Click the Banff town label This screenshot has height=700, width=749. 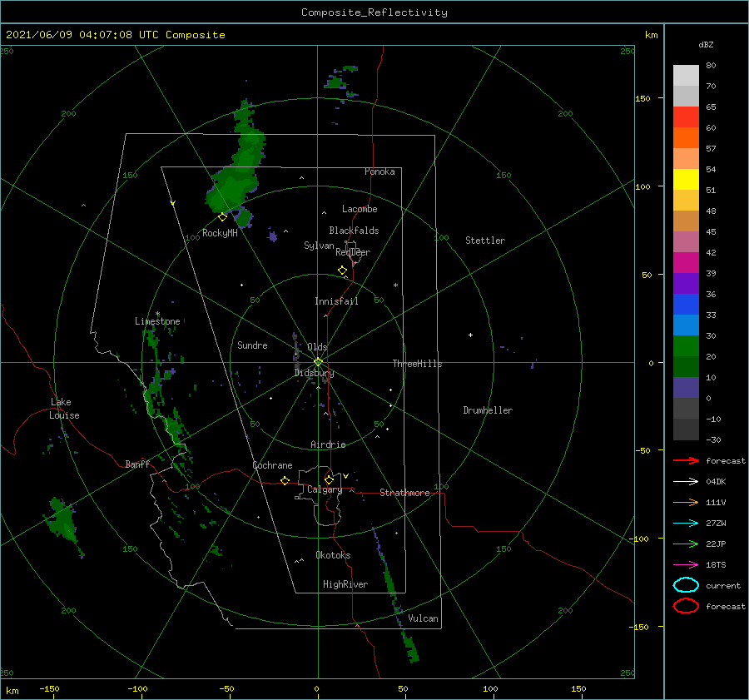coord(137,464)
